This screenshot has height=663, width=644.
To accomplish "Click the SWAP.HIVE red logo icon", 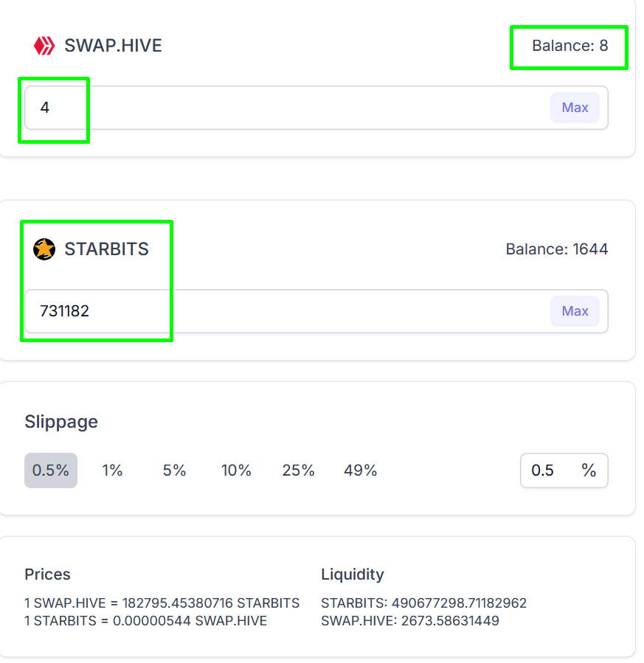I will pyautogui.click(x=44, y=46).
